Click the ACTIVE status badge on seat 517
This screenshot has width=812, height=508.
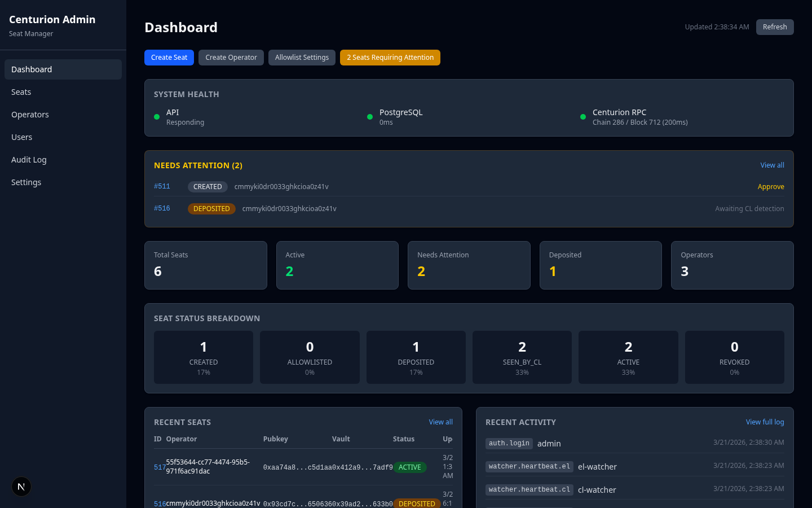coord(410,467)
